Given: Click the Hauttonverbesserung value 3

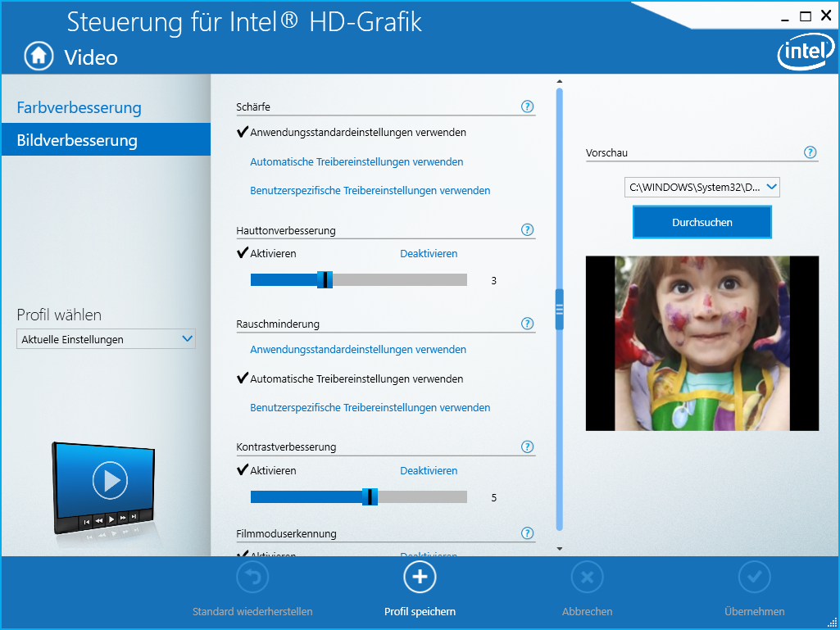Looking at the screenshot, I should (x=494, y=280).
